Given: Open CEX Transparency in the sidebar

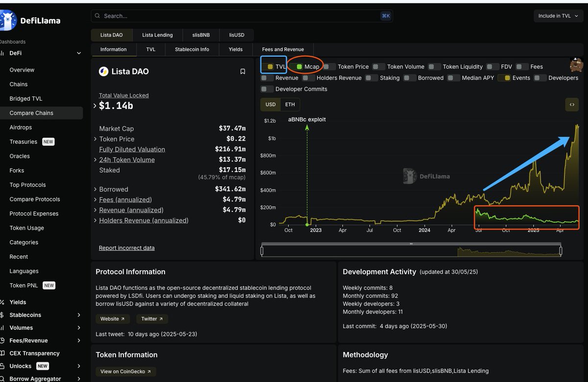Looking at the screenshot, I should [34, 353].
